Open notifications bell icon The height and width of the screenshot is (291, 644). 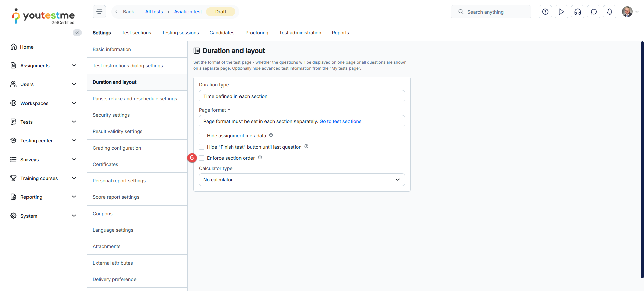click(x=610, y=12)
